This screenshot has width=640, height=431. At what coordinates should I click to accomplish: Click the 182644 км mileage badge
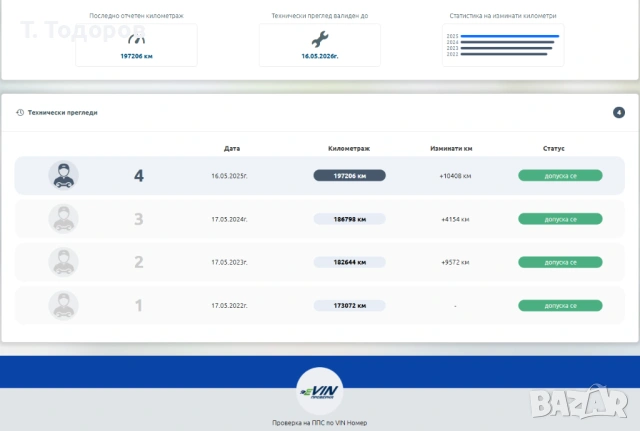pos(349,262)
